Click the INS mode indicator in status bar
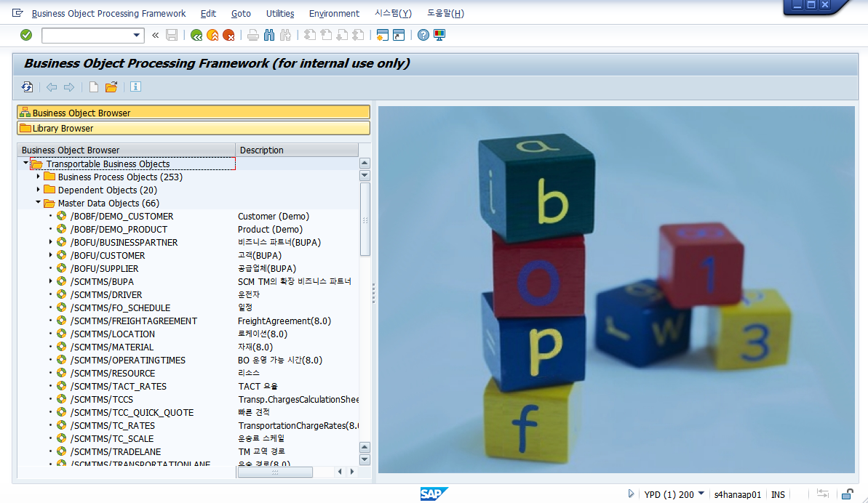 [x=778, y=494]
